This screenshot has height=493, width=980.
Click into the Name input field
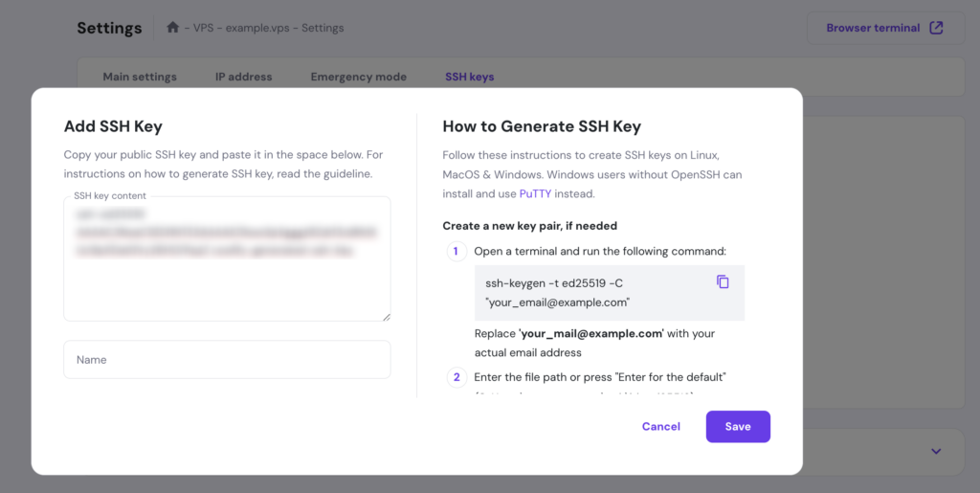click(227, 360)
